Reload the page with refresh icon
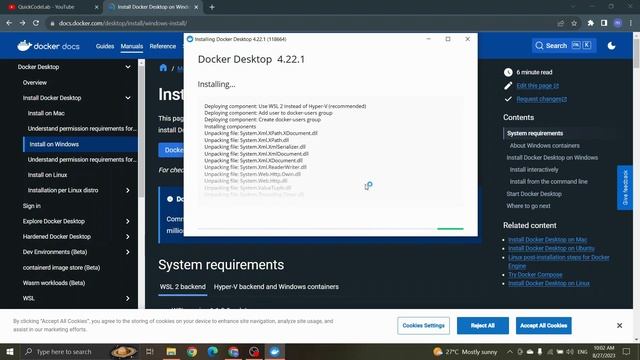This screenshot has height=360, width=640. click(x=36, y=23)
